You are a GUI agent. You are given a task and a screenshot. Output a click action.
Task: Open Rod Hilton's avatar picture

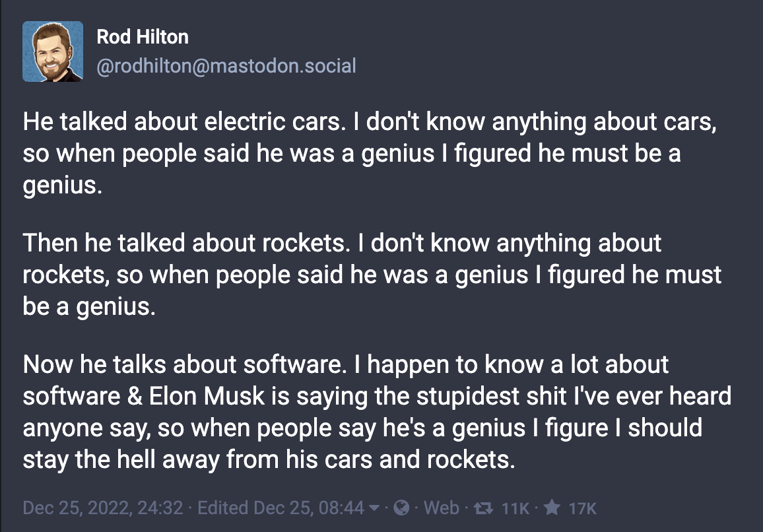[x=53, y=51]
